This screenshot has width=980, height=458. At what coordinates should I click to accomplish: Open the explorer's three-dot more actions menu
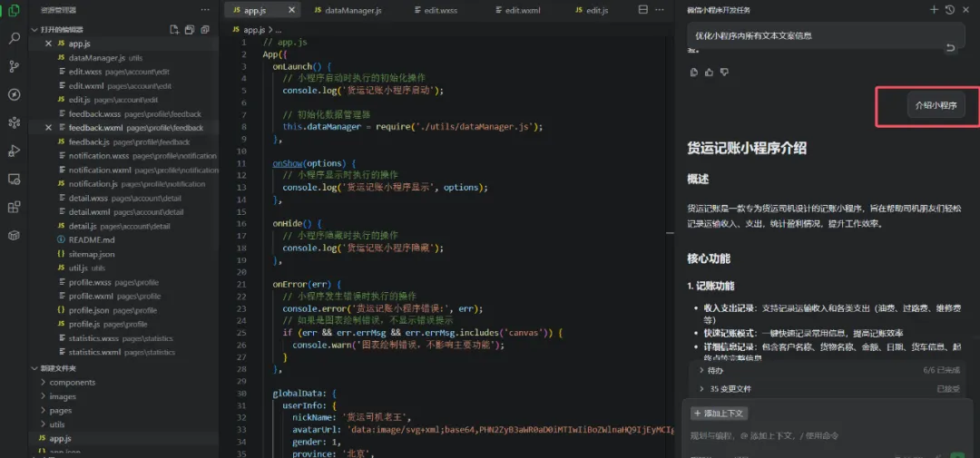click(205, 10)
